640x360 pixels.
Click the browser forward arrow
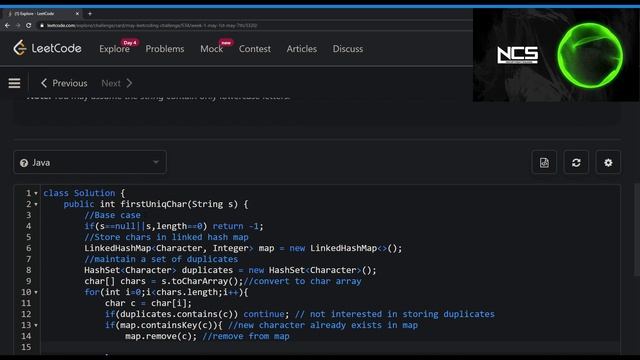click(18, 25)
